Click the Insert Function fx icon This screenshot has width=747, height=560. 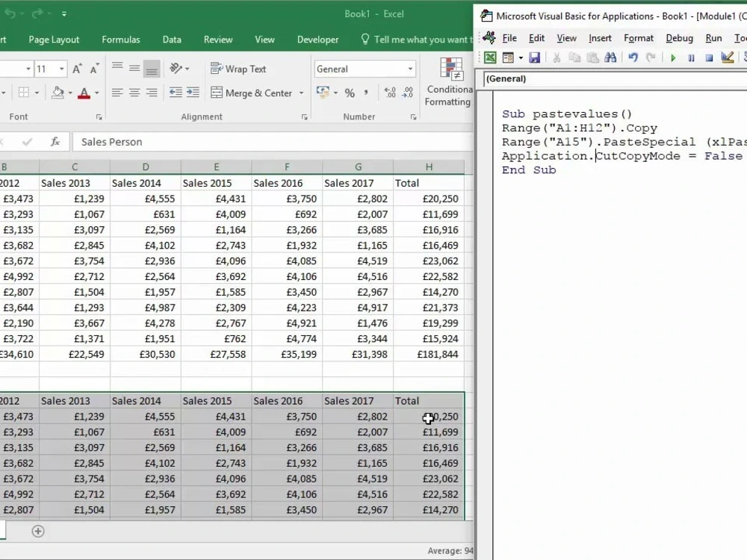55,141
